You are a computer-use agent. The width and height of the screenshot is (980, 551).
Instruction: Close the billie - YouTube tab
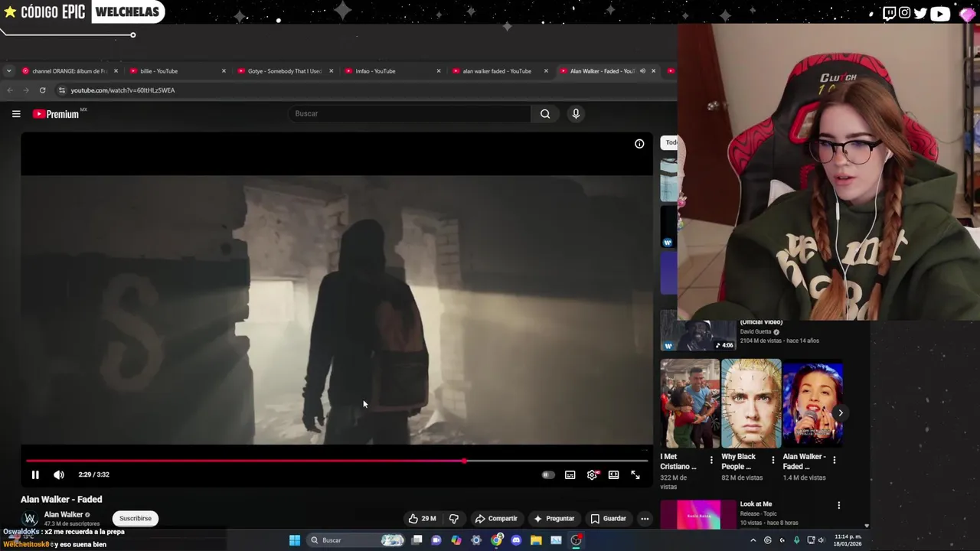coord(224,71)
